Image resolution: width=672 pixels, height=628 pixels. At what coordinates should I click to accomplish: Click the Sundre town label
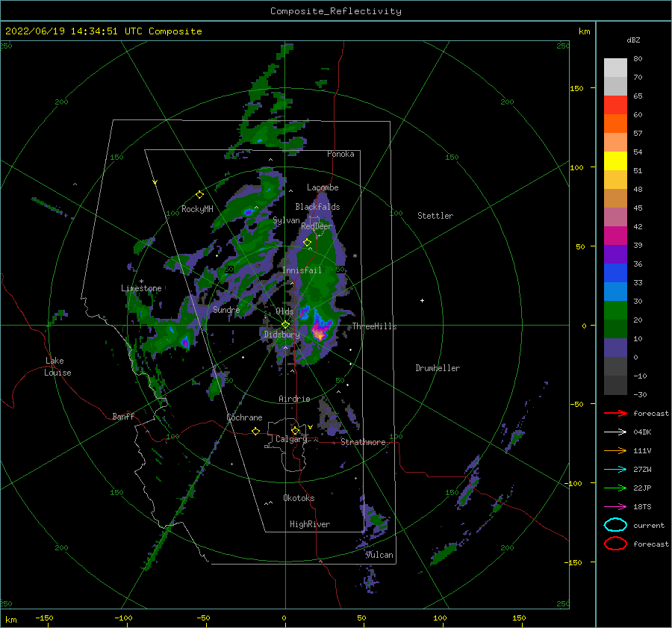[226, 310]
